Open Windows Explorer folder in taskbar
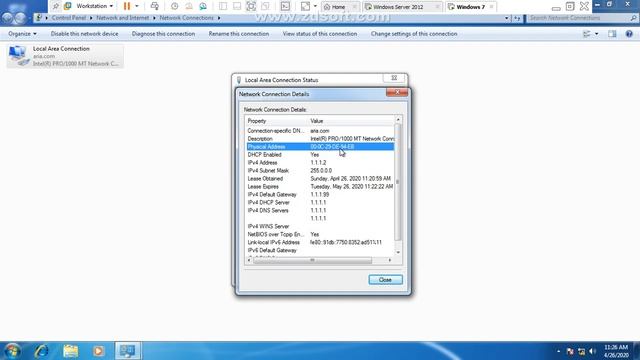Image resolution: width=640 pixels, height=360 pixels. (x=71, y=351)
